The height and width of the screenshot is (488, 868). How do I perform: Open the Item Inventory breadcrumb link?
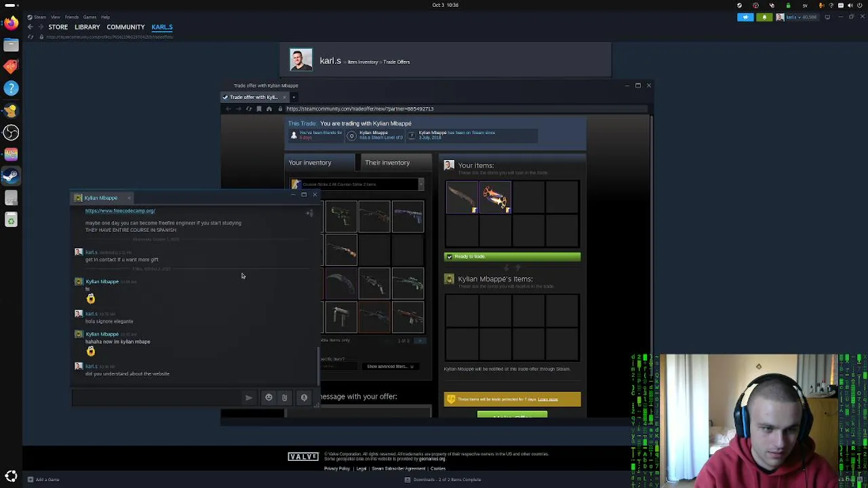click(363, 62)
